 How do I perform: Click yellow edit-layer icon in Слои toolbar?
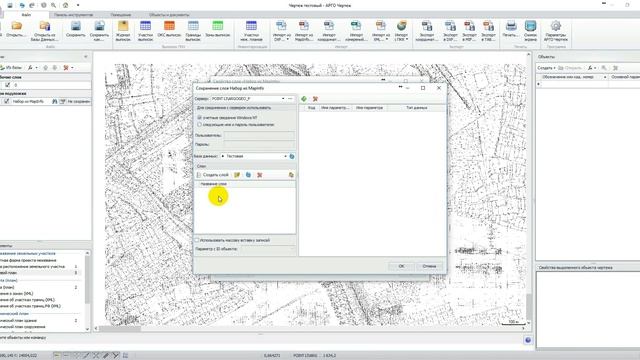click(x=237, y=175)
